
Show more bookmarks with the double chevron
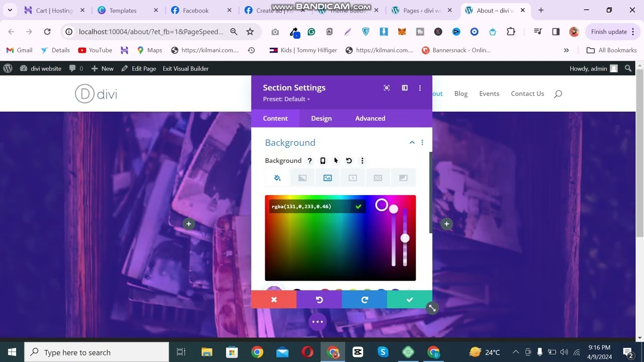click(x=567, y=50)
